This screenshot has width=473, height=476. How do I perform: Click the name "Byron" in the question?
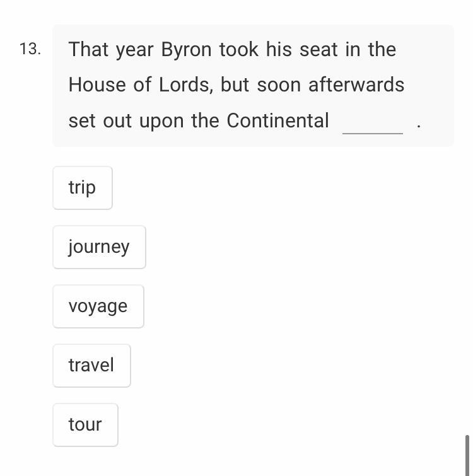186,50
